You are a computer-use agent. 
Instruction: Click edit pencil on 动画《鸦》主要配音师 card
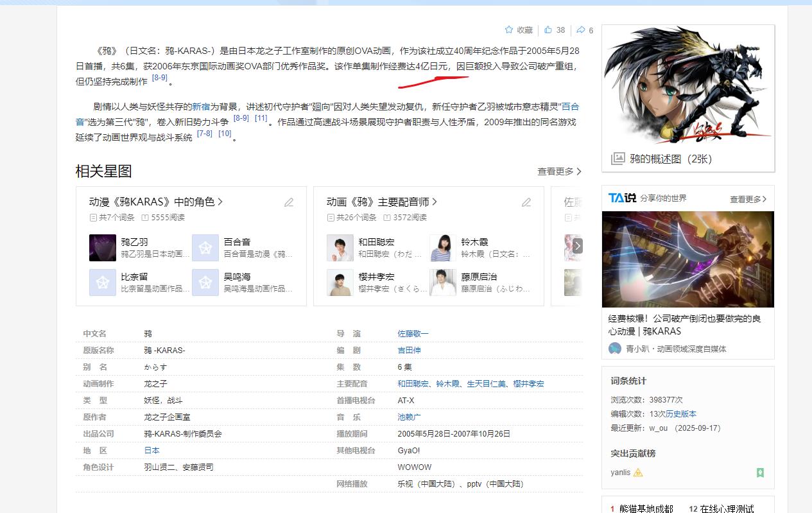click(x=526, y=202)
